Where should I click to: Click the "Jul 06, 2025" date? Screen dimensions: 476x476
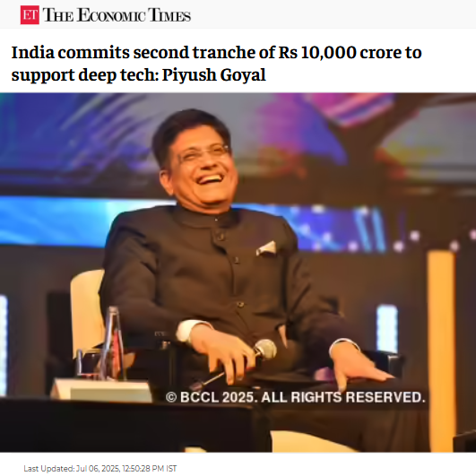click(98, 469)
